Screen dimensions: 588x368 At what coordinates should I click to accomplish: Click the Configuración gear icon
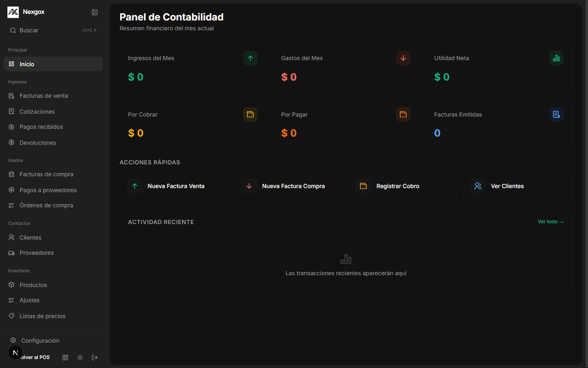[13, 340]
